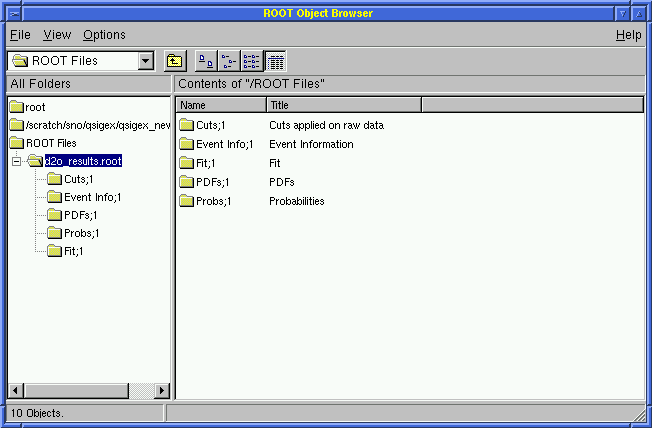Open the View menu
The image size is (652, 428).
coord(57,35)
